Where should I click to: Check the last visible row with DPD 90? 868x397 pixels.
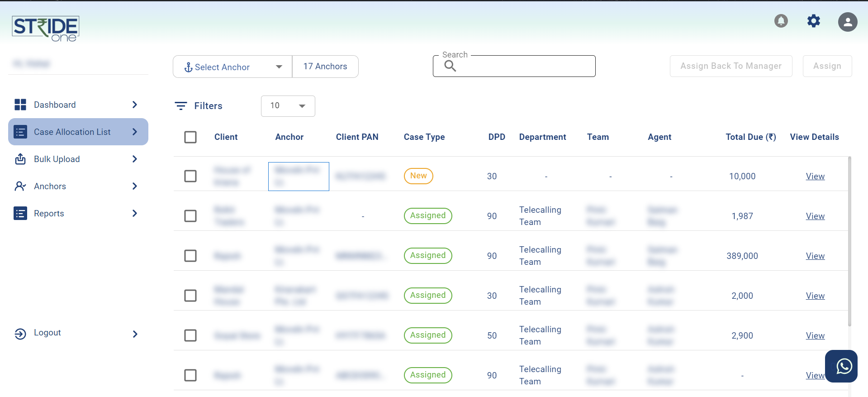190,375
